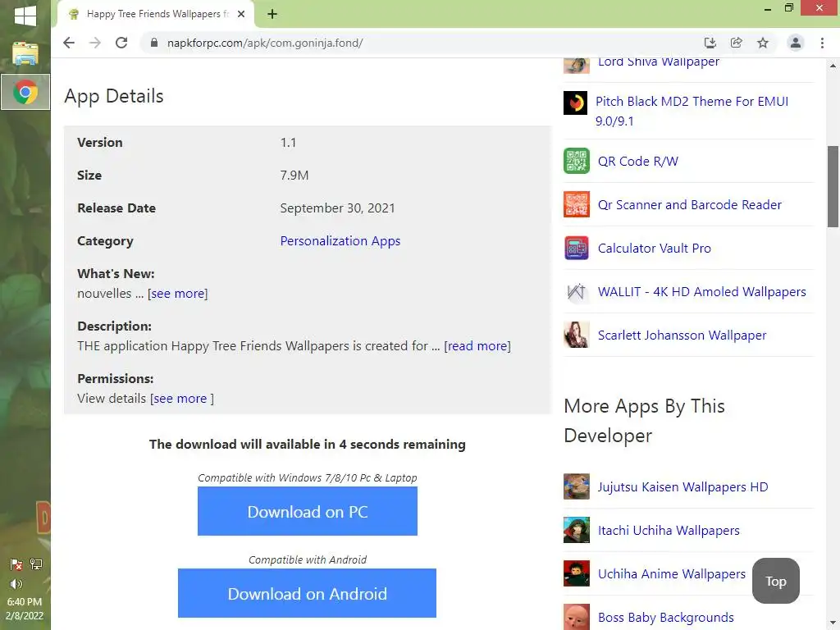Open the Scarlett Johansson Wallpaper link
Viewport: 840px width, 630px height.
click(682, 335)
